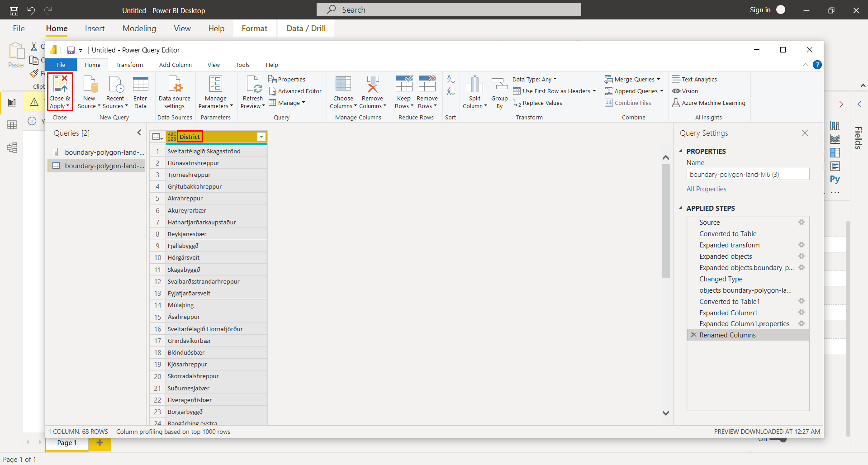This screenshot has height=465, width=868.
Task: Enable Use First Row as Headers
Action: click(x=554, y=90)
